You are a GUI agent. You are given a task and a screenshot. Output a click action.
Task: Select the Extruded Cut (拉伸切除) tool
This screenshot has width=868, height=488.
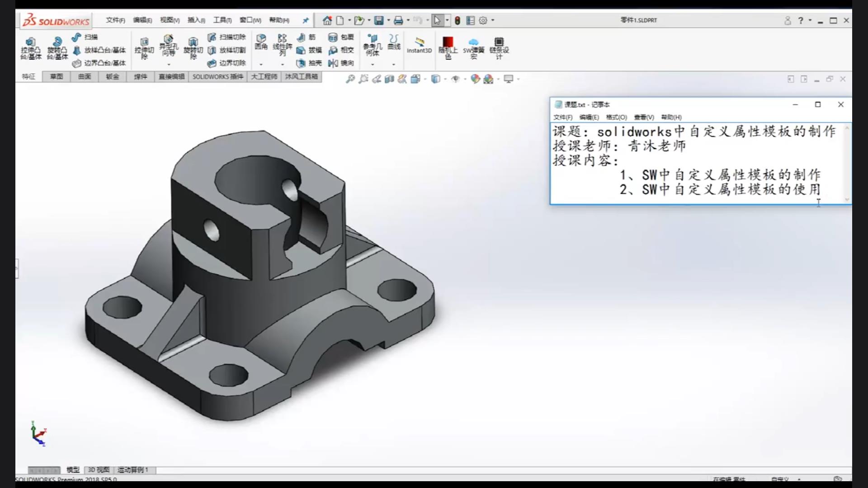pyautogui.click(x=144, y=49)
